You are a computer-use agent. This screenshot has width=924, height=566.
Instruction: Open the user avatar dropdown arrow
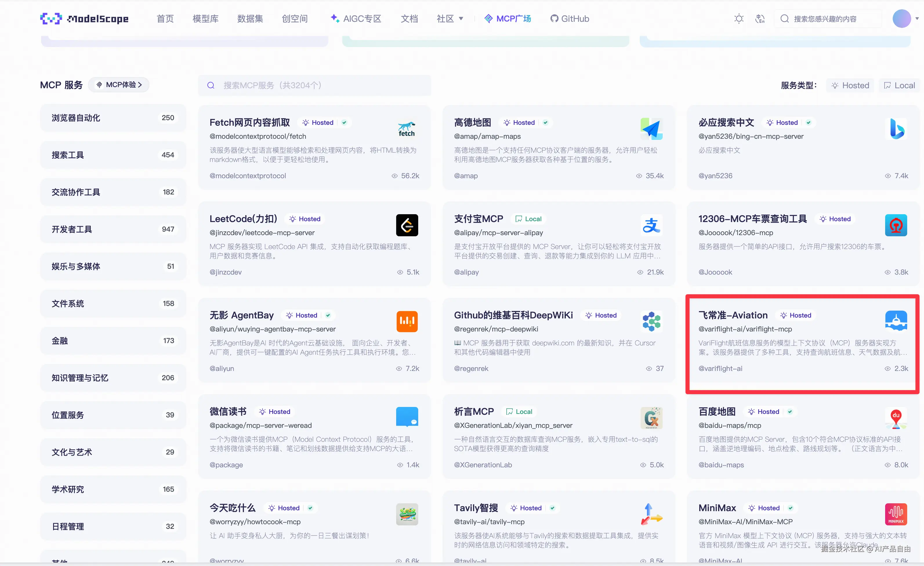click(917, 19)
